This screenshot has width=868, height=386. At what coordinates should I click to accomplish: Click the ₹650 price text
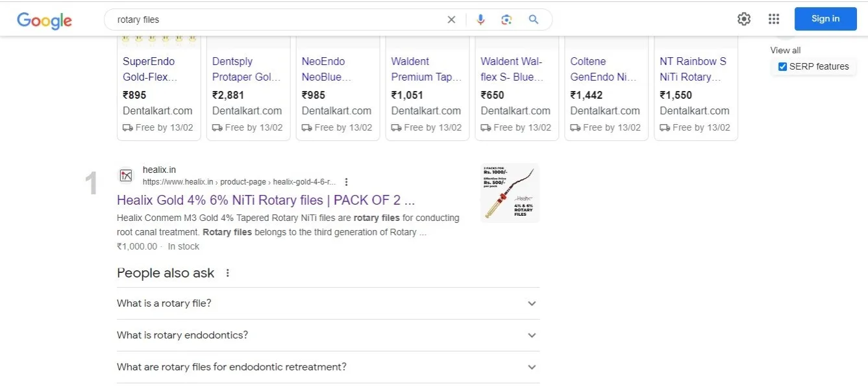click(493, 95)
